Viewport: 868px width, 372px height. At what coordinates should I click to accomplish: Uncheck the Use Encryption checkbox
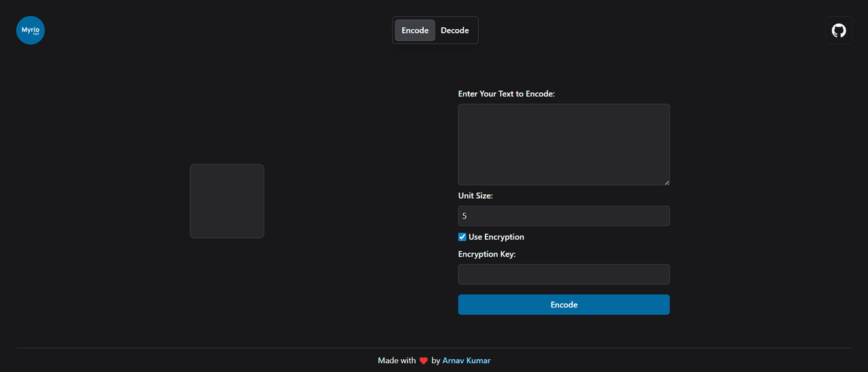point(462,237)
